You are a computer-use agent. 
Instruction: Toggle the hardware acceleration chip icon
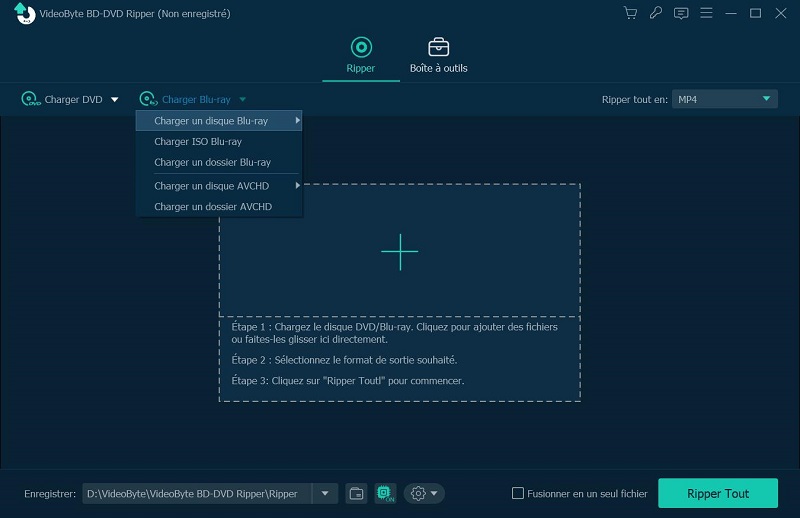coord(385,494)
